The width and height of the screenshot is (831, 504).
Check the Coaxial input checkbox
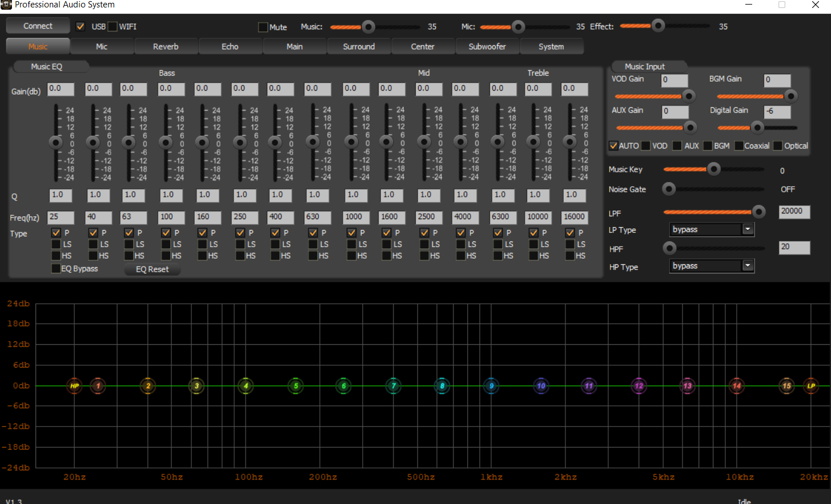738,146
